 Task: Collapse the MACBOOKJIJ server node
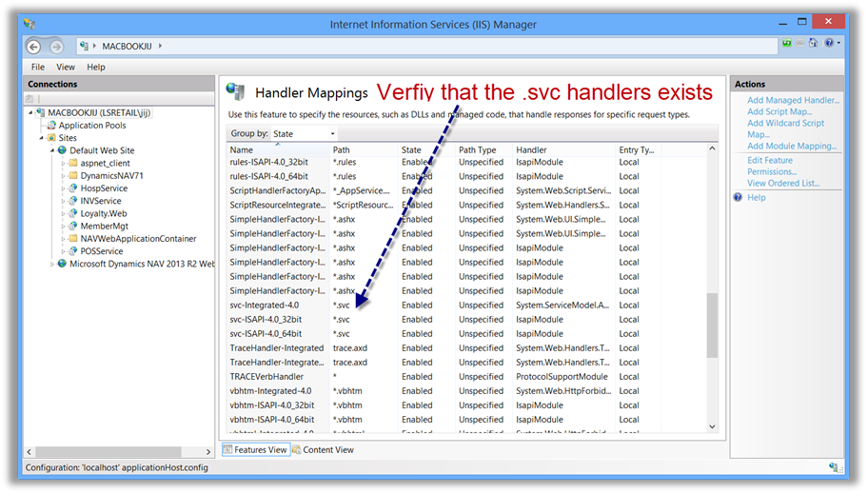[x=31, y=113]
